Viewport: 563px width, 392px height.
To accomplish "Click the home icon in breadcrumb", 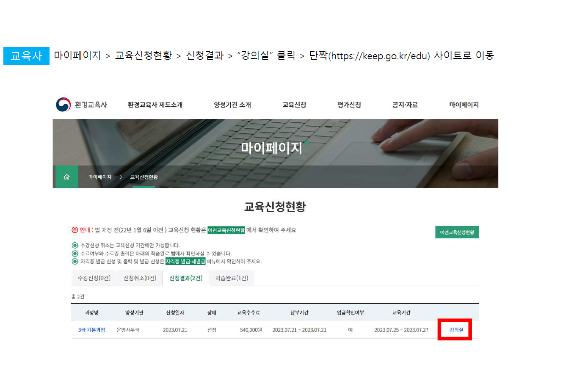I will 66,177.
